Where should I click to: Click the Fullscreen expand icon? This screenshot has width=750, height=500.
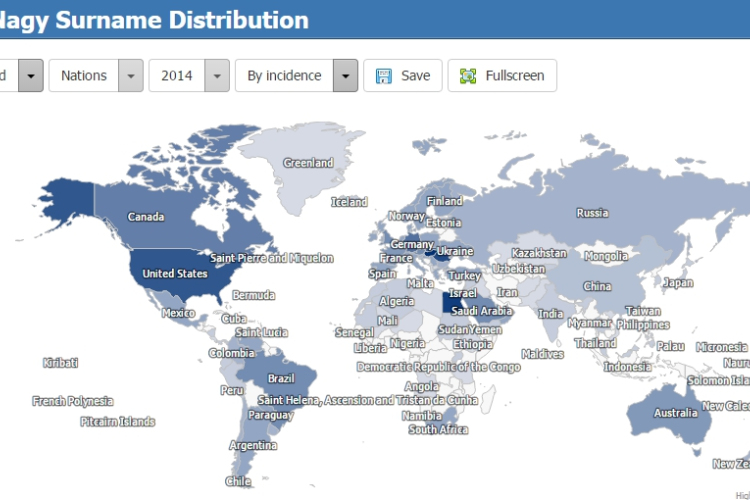(x=467, y=76)
